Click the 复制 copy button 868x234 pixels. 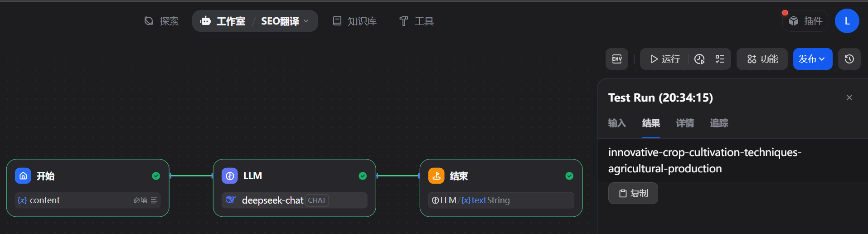tap(633, 193)
